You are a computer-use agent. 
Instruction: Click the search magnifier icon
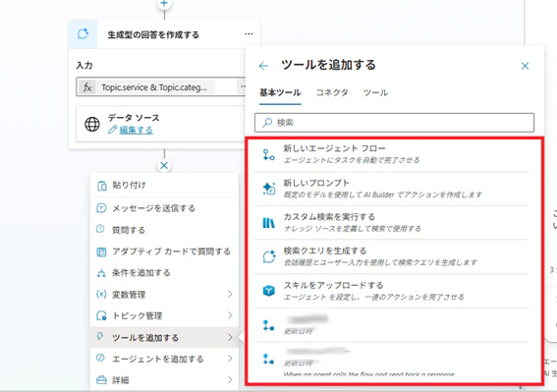(x=267, y=123)
